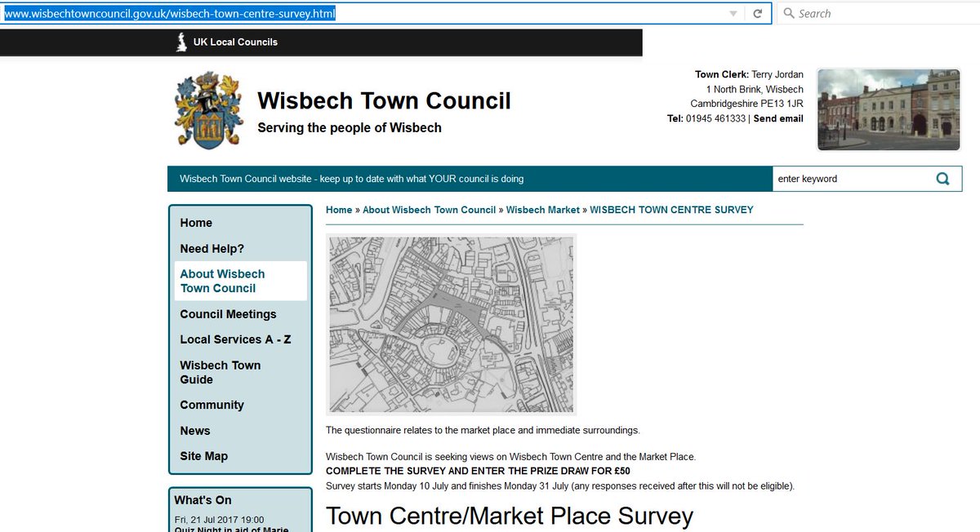Click COMPLETE THE SURVEY prize draw text

point(478,471)
